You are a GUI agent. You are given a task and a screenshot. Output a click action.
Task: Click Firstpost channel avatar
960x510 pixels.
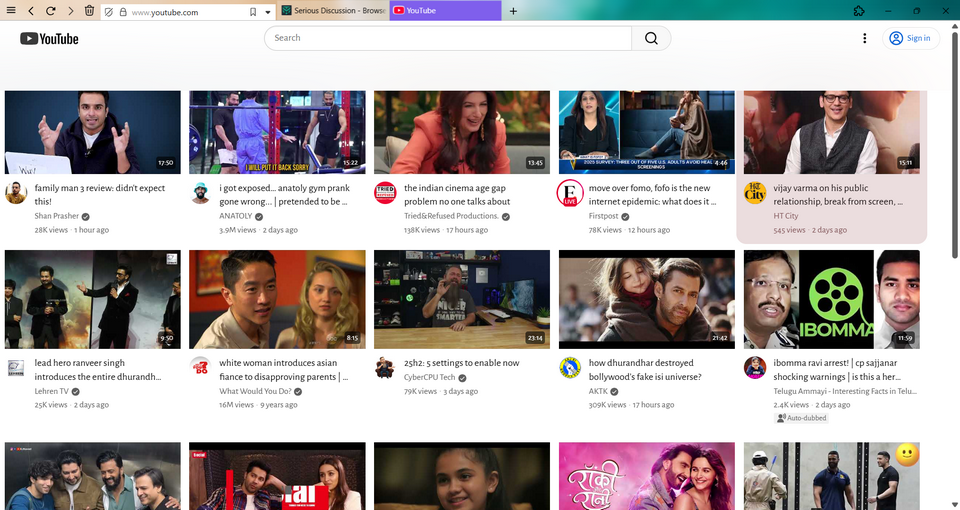pyautogui.click(x=569, y=193)
